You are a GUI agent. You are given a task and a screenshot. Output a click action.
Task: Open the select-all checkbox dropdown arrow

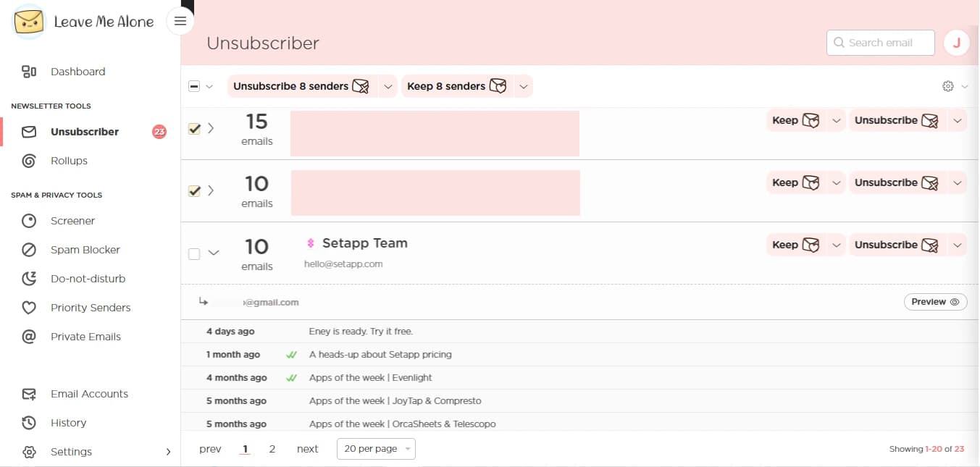pyautogui.click(x=209, y=86)
